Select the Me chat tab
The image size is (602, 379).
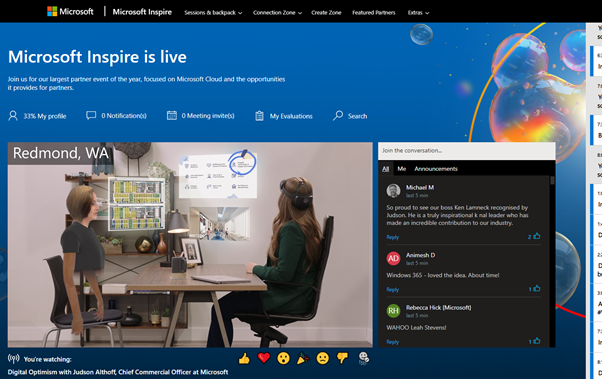(402, 169)
